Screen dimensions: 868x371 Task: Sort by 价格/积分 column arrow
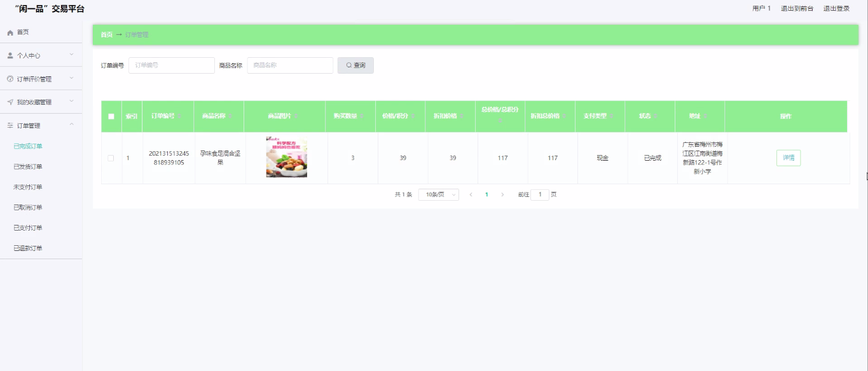(413, 117)
